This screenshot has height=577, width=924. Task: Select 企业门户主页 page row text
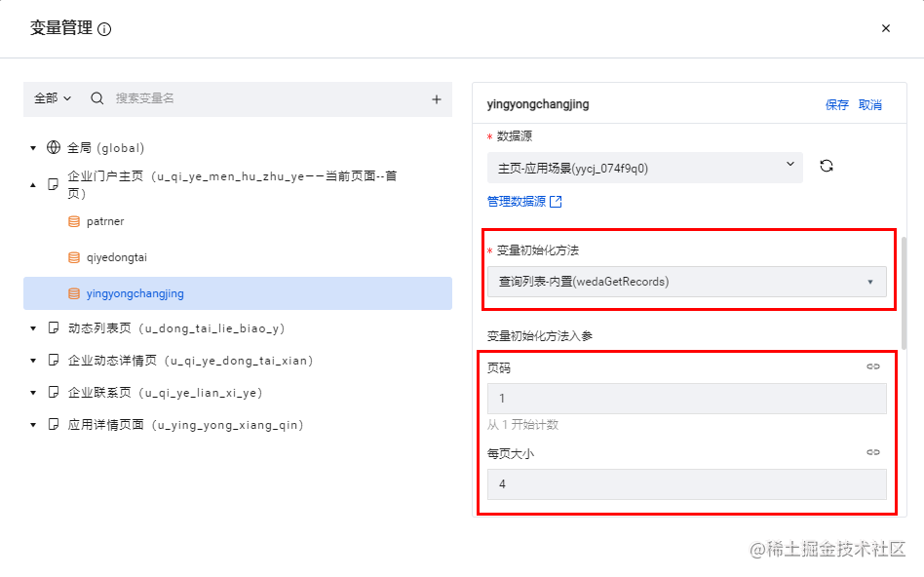232,184
